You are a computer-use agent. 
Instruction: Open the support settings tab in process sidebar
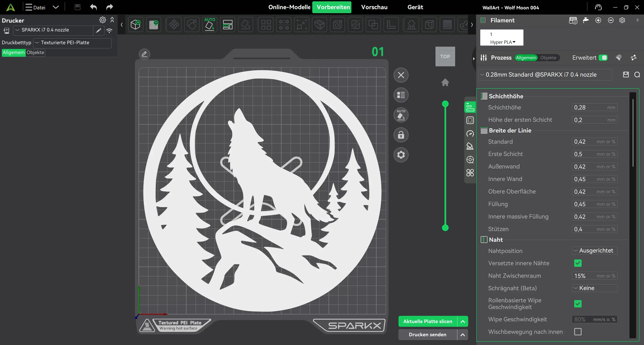(470, 146)
